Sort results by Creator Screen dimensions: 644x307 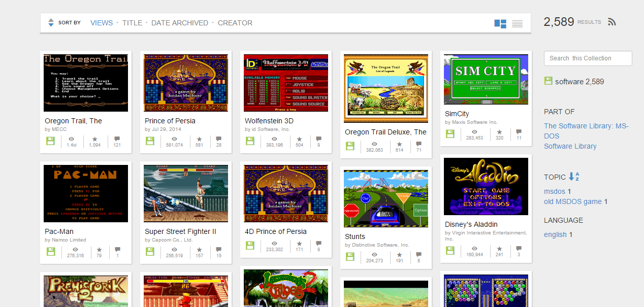coord(235,23)
